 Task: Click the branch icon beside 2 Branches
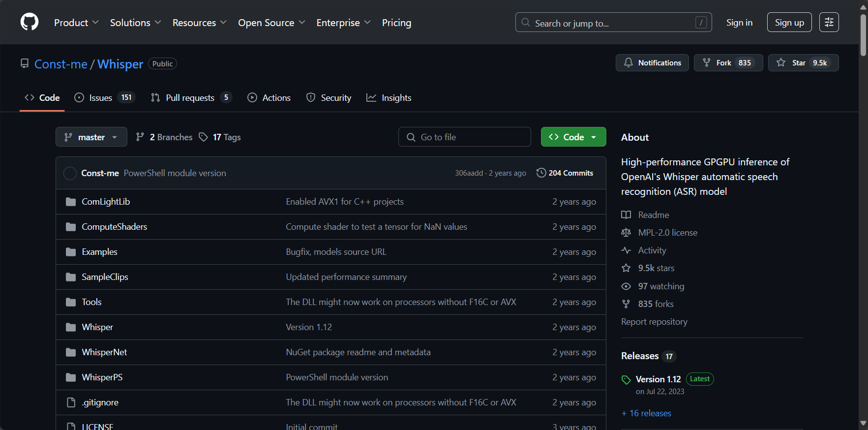click(x=140, y=137)
